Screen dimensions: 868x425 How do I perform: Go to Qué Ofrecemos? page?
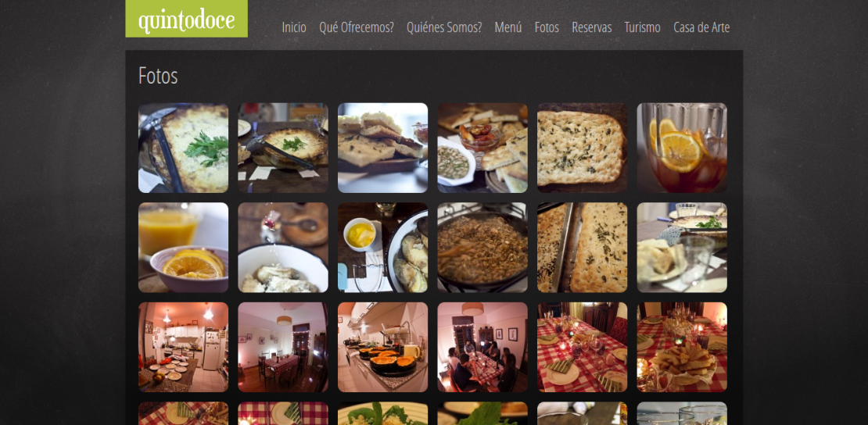click(x=357, y=27)
